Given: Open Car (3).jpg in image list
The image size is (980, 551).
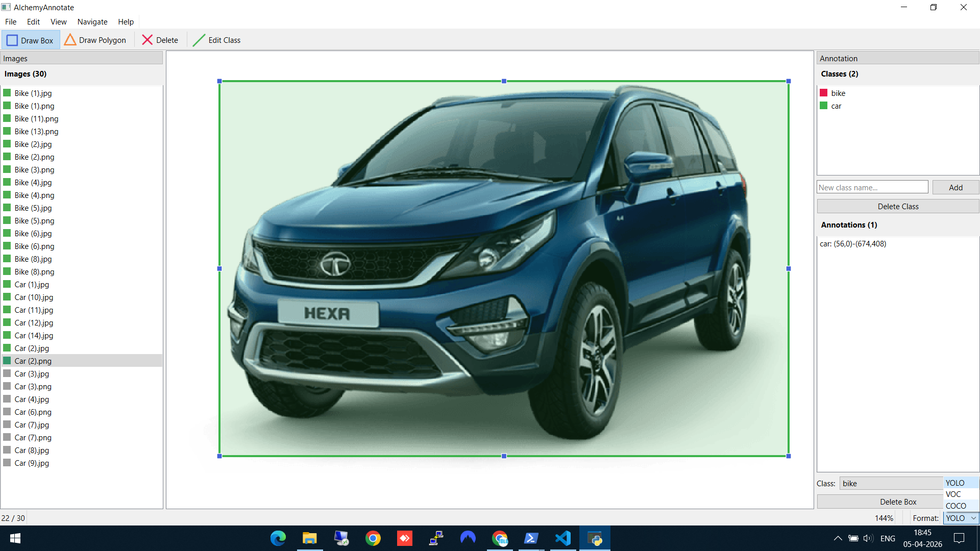Looking at the screenshot, I should [x=32, y=374].
